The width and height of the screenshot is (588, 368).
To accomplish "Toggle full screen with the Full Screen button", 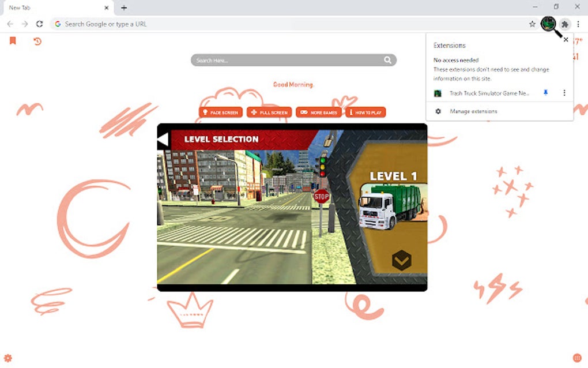I will click(x=269, y=112).
